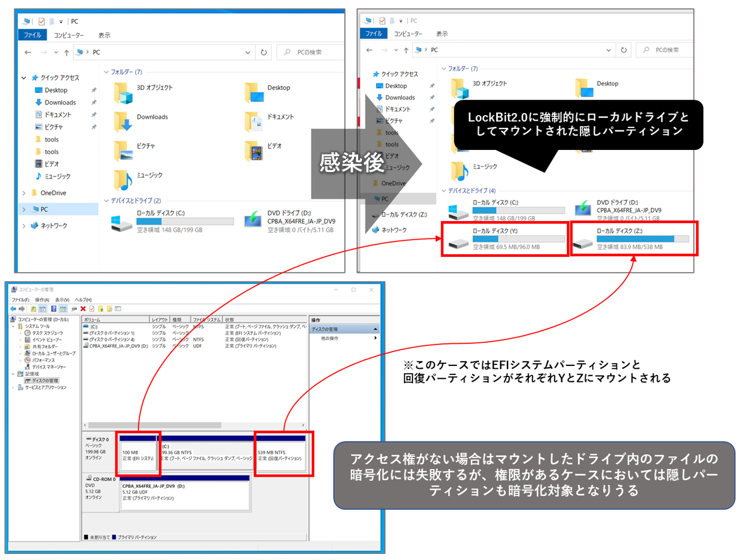Select DVD ドライブ (D:) in right Explorer
The image size is (746, 560).
(x=618, y=210)
